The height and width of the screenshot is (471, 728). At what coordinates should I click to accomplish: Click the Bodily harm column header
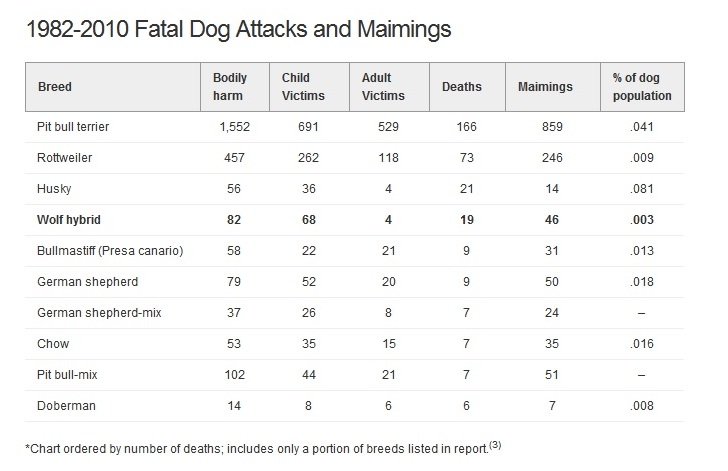click(x=230, y=87)
